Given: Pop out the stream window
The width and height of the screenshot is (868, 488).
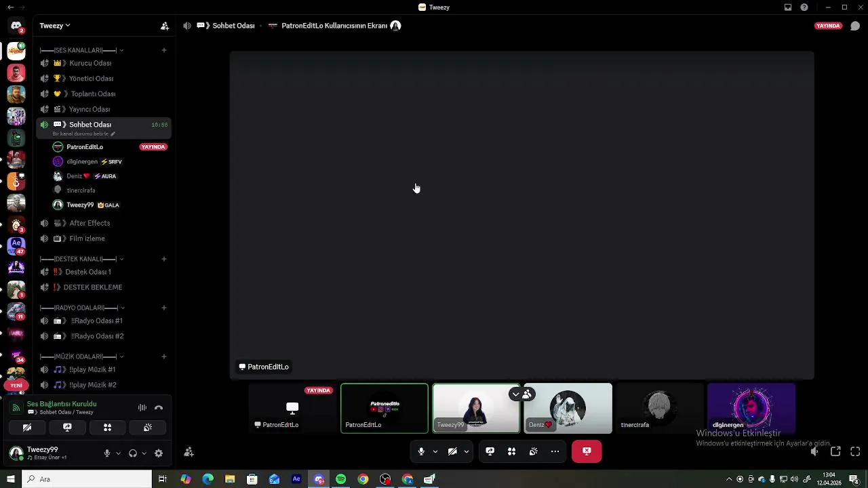Looking at the screenshot, I should point(835,451).
